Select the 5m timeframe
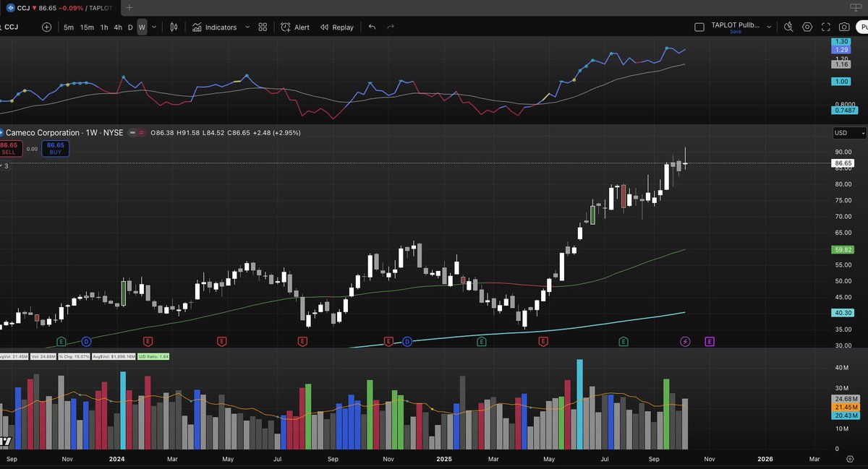Image resolution: width=868 pixels, height=469 pixels. point(69,27)
